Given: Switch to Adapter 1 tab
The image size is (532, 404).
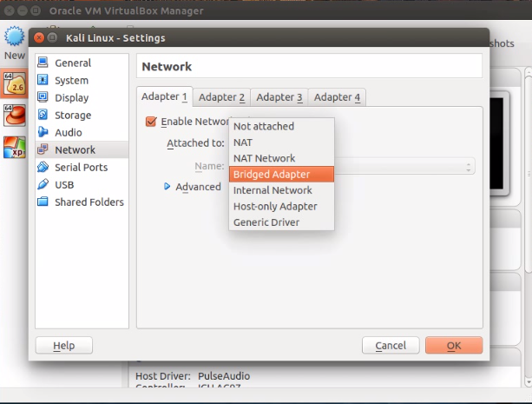Looking at the screenshot, I should click(x=165, y=96).
